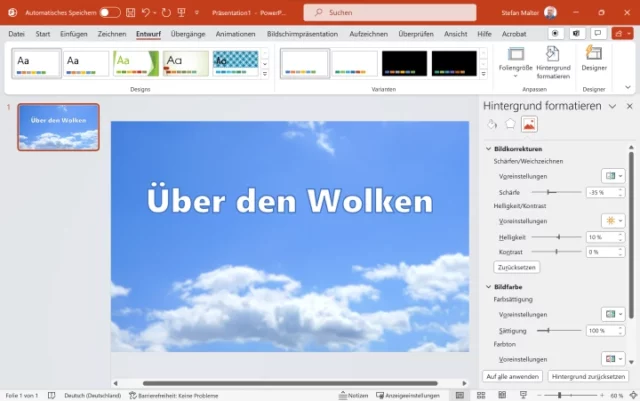Adjust the Schärfe slider
Viewport: 640px width, 401px height.
click(556, 192)
